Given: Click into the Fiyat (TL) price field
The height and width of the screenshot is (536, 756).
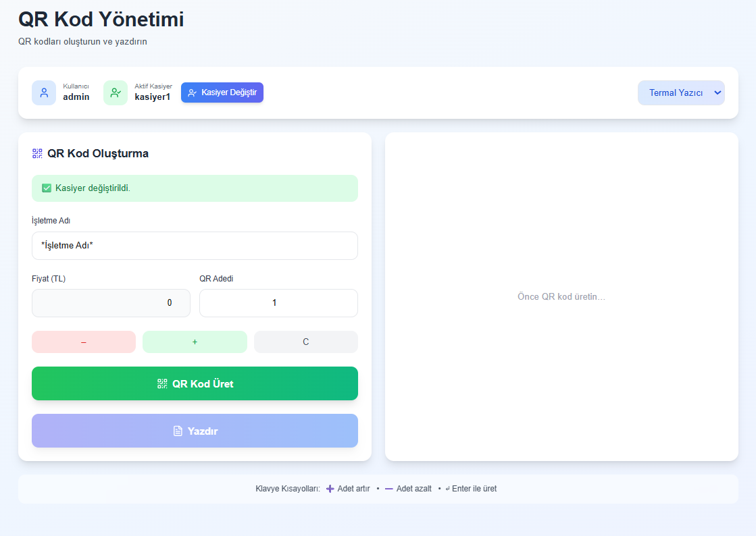Looking at the screenshot, I should tap(111, 303).
